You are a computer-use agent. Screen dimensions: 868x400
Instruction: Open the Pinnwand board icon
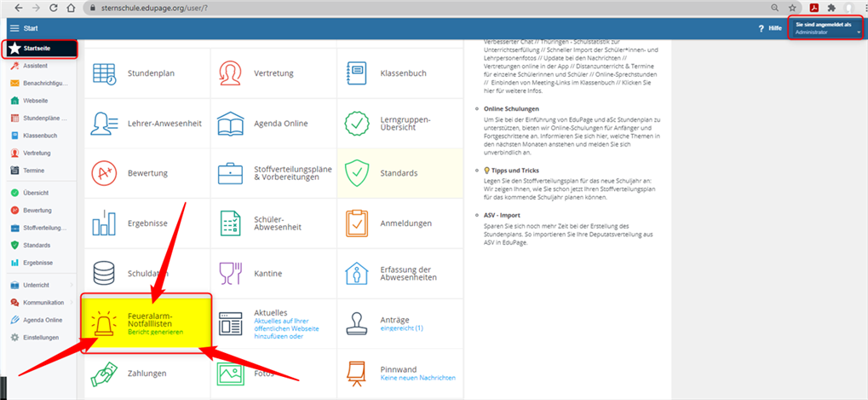click(356, 374)
